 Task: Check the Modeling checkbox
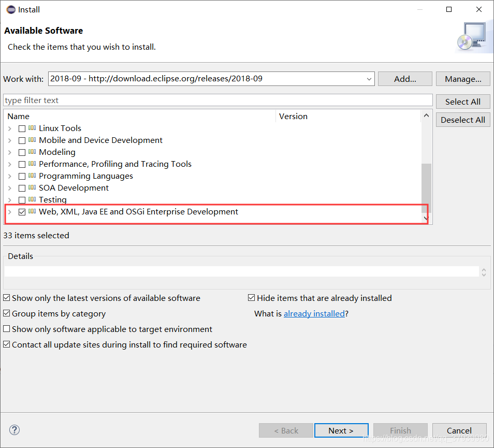tap(22, 152)
